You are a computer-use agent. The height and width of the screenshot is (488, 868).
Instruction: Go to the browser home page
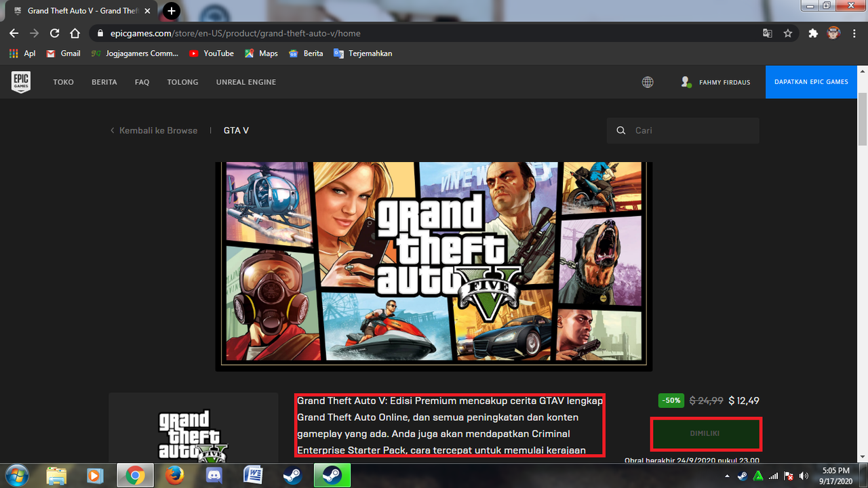[x=75, y=33]
